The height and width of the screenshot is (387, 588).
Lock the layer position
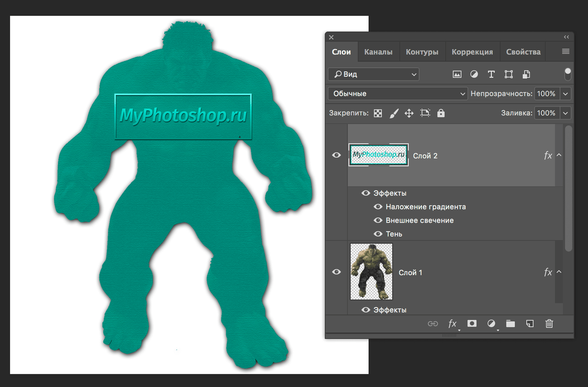point(409,113)
